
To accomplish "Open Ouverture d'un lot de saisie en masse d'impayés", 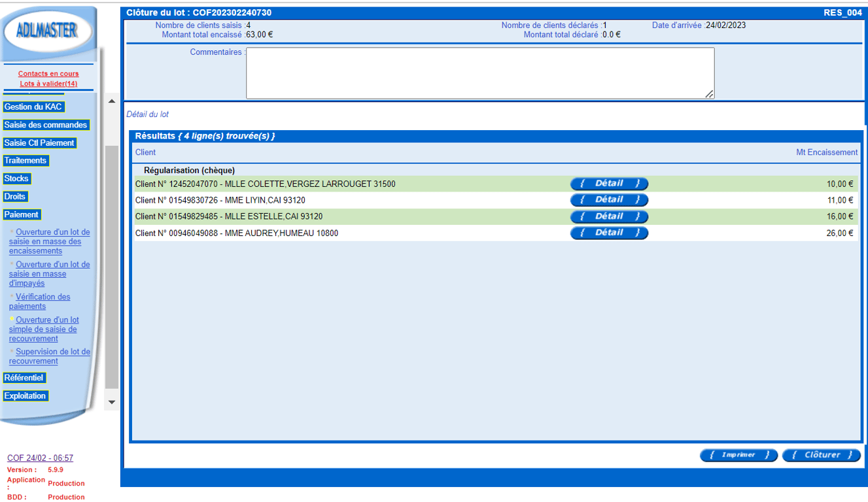I will [x=50, y=274].
